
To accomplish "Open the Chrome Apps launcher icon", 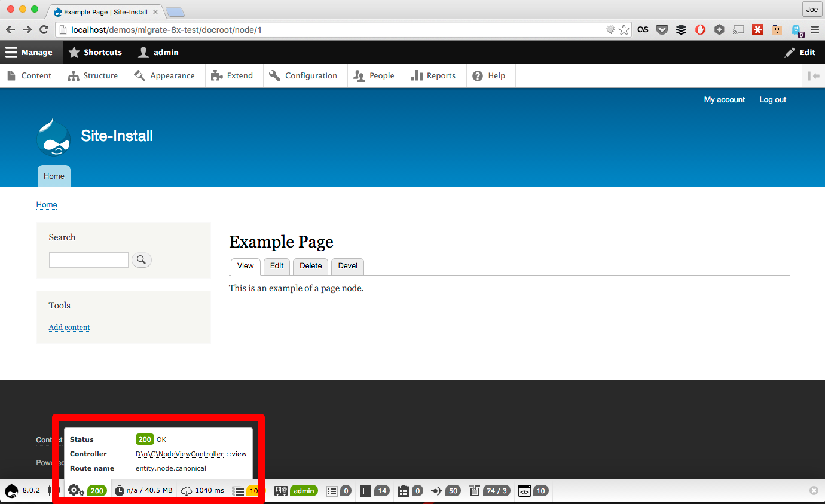I will [x=719, y=29].
